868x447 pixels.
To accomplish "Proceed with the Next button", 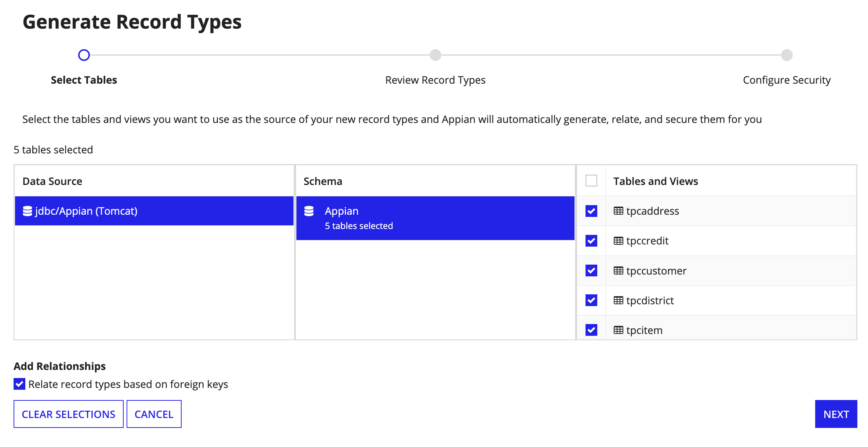I will 836,414.
